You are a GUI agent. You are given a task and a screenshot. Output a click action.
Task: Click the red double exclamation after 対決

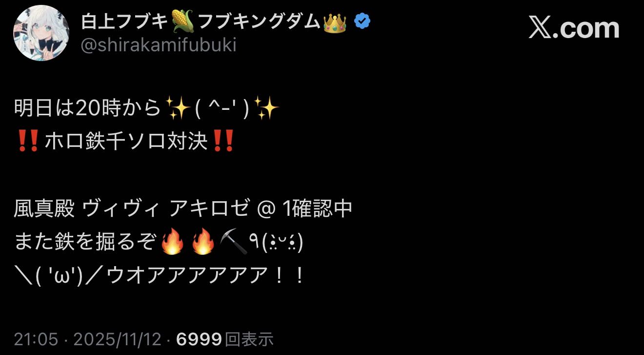click(x=222, y=142)
